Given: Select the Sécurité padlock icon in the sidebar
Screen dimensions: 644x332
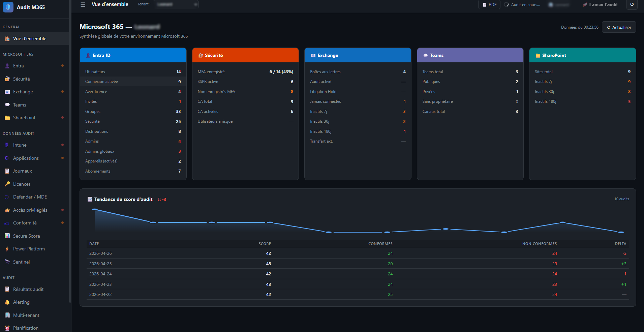Looking at the screenshot, I should point(7,79).
